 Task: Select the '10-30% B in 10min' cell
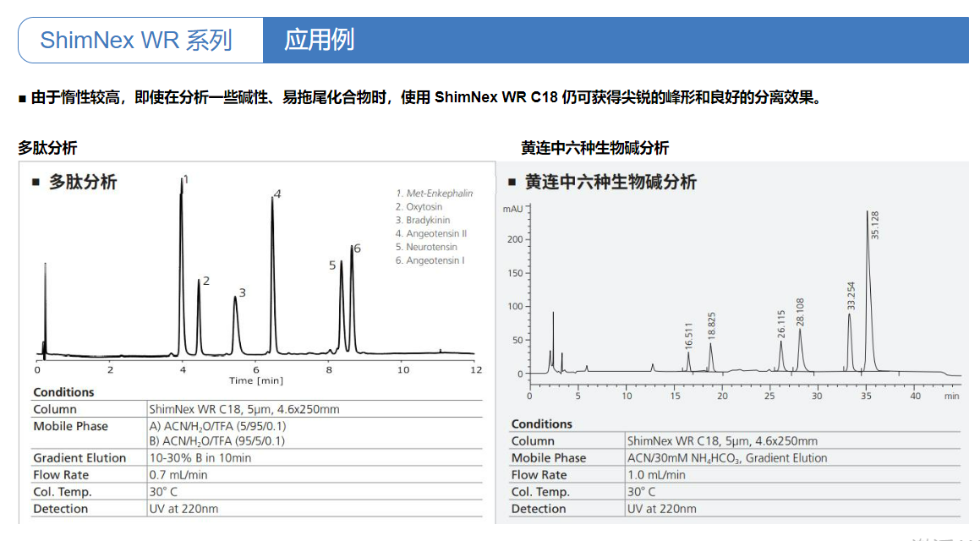click(200, 458)
